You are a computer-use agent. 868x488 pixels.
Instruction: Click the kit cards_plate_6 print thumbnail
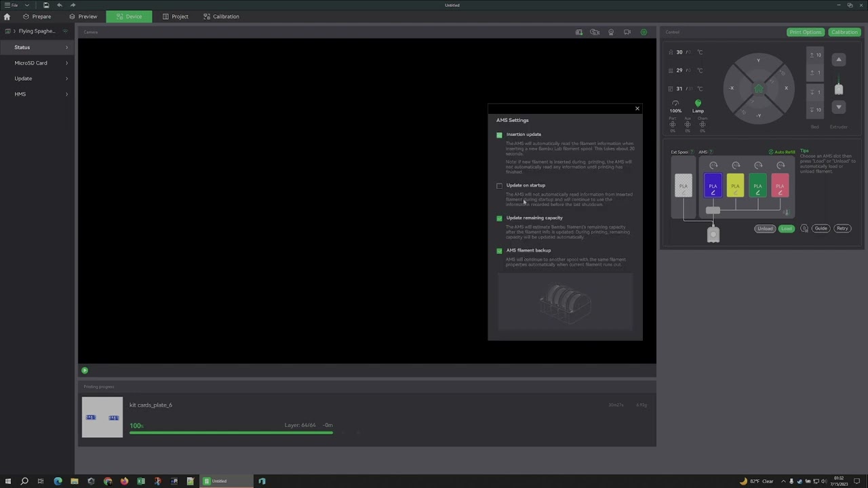pos(102,417)
